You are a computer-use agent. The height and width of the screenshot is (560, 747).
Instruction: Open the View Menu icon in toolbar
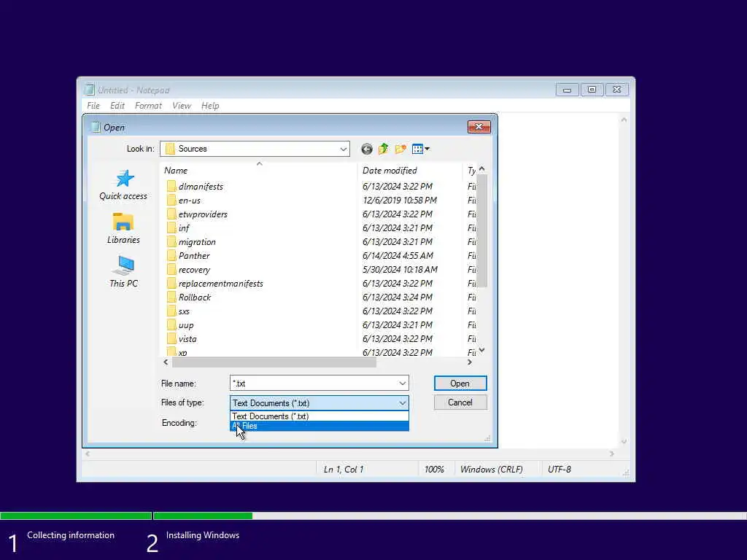point(420,149)
